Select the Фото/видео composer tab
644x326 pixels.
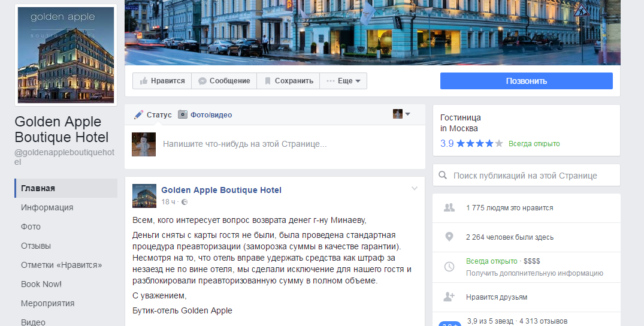[x=205, y=114]
